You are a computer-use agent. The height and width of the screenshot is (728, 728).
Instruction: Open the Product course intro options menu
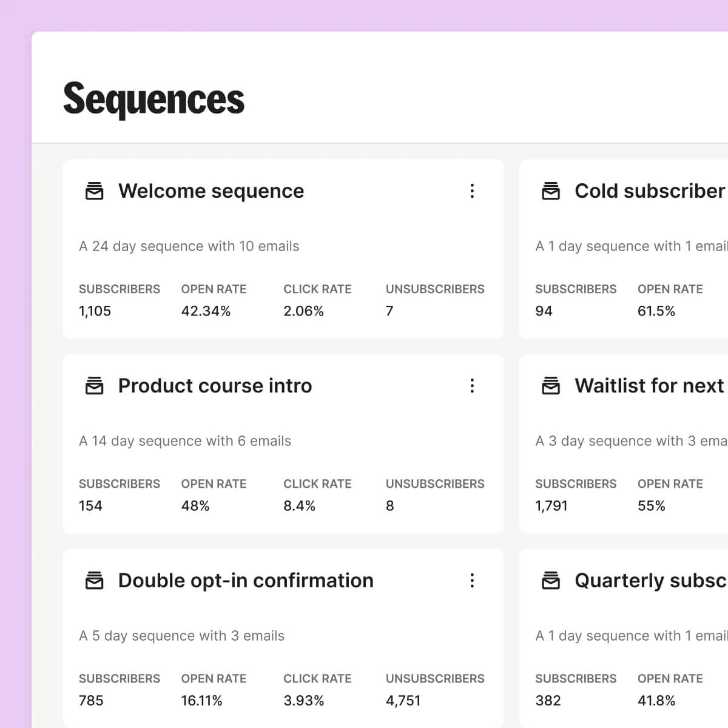472,386
